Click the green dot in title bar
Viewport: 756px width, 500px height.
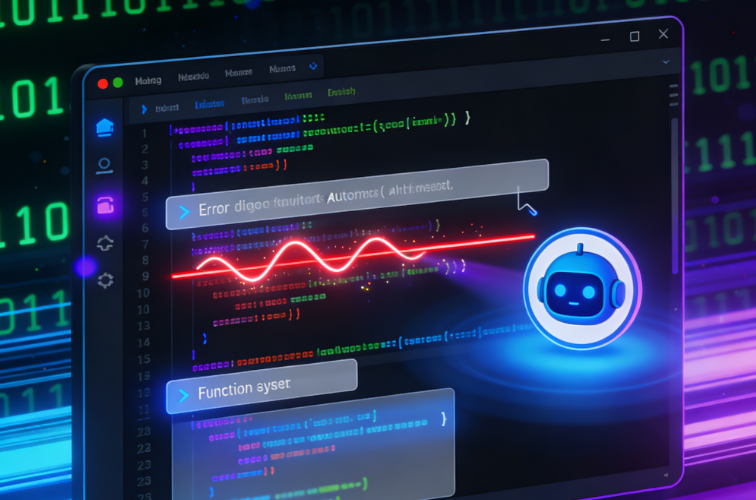tap(117, 82)
